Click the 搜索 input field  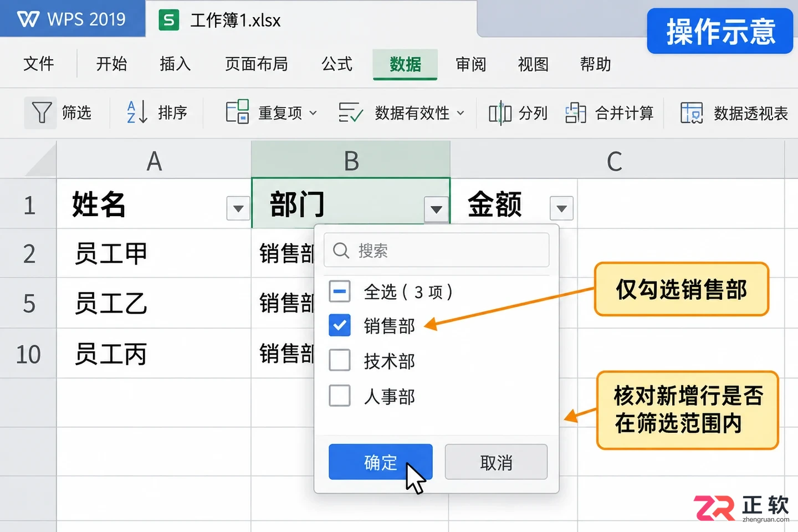coord(437,250)
